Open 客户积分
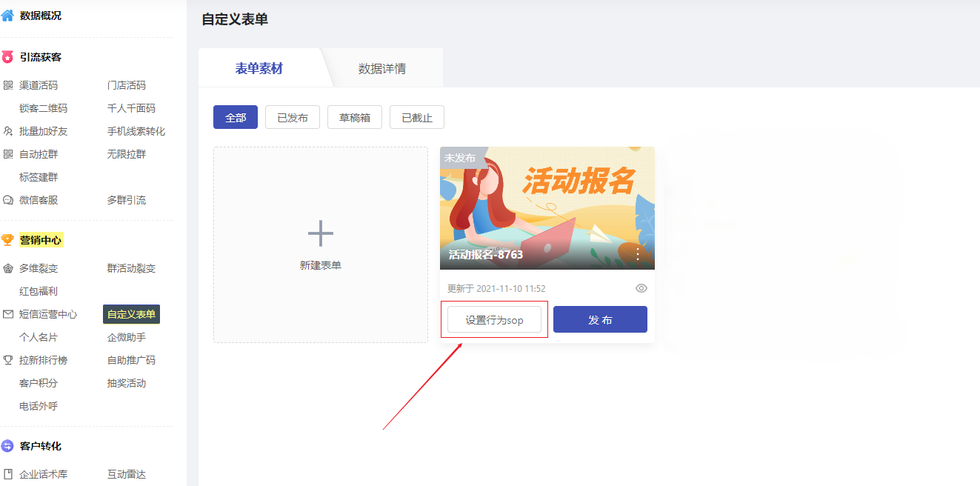Image resolution: width=980 pixels, height=486 pixels. click(39, 383)
